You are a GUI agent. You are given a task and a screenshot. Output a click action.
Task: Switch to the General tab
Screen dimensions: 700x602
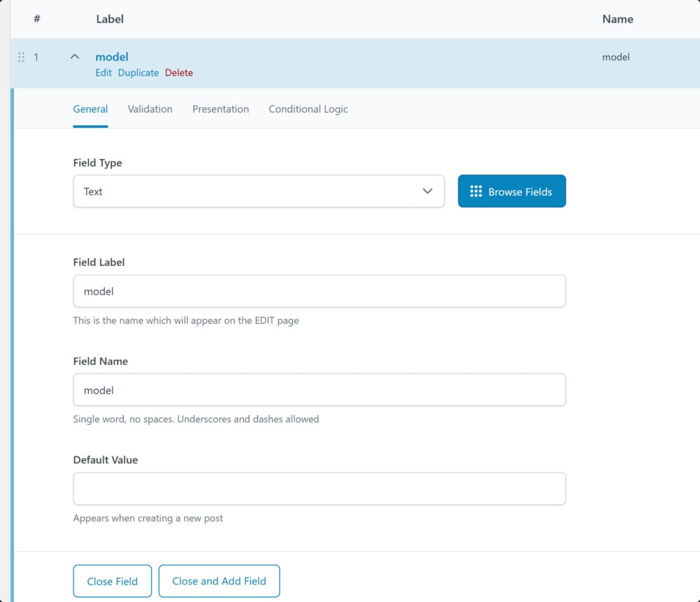click(90, 109)
